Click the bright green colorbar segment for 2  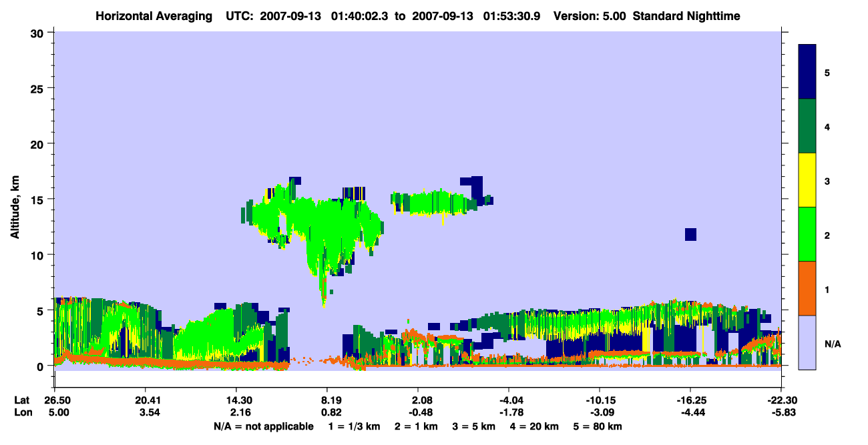point(807,234)
